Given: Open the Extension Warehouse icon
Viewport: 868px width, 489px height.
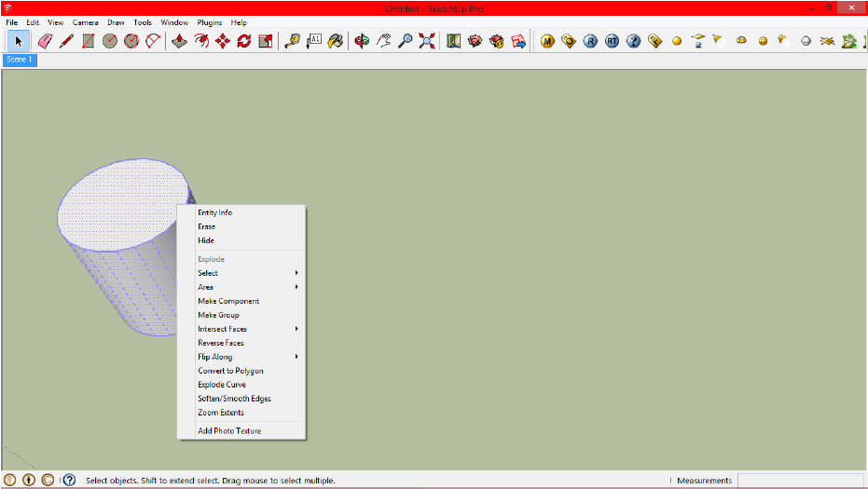Looking at the screenshot, I should 497,41.
